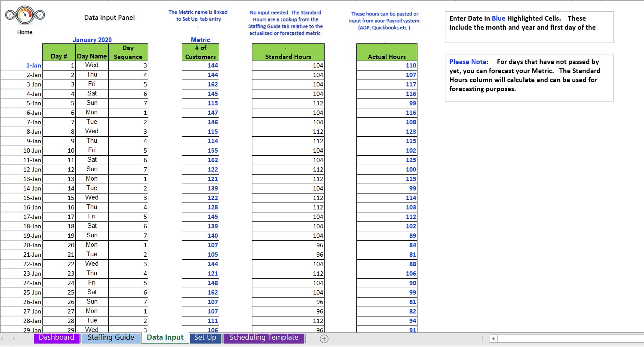Select customers cell for 15-Jan showing 122
Image resolution: width=644 pixels, height=347 pixels.
(x=200, y=198)
